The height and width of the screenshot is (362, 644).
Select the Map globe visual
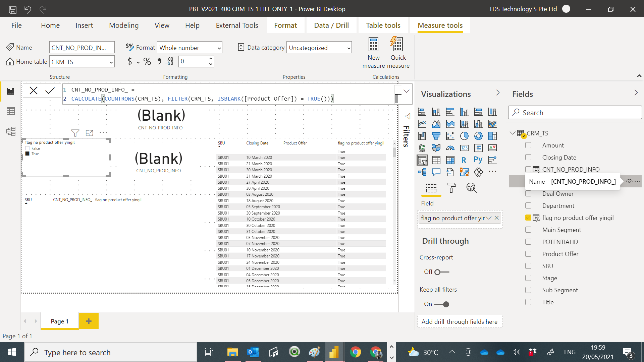click(x=422, y=148)
